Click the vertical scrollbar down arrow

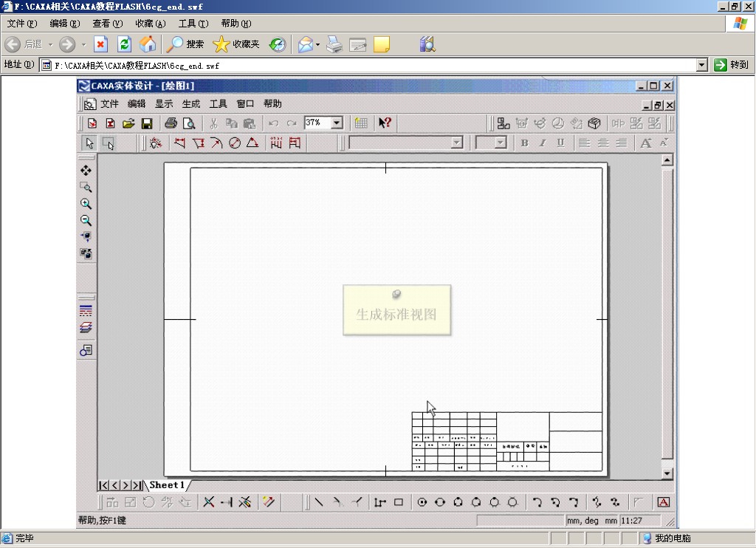pos(667,473)
